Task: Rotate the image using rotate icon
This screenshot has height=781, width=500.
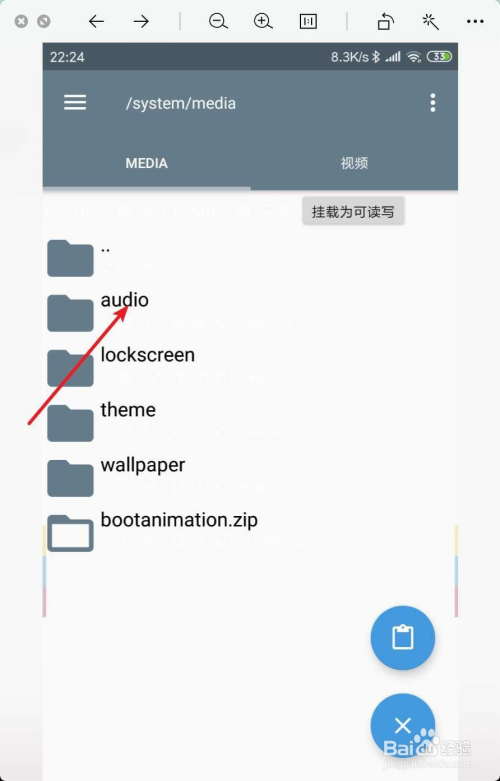Action: 385,21
